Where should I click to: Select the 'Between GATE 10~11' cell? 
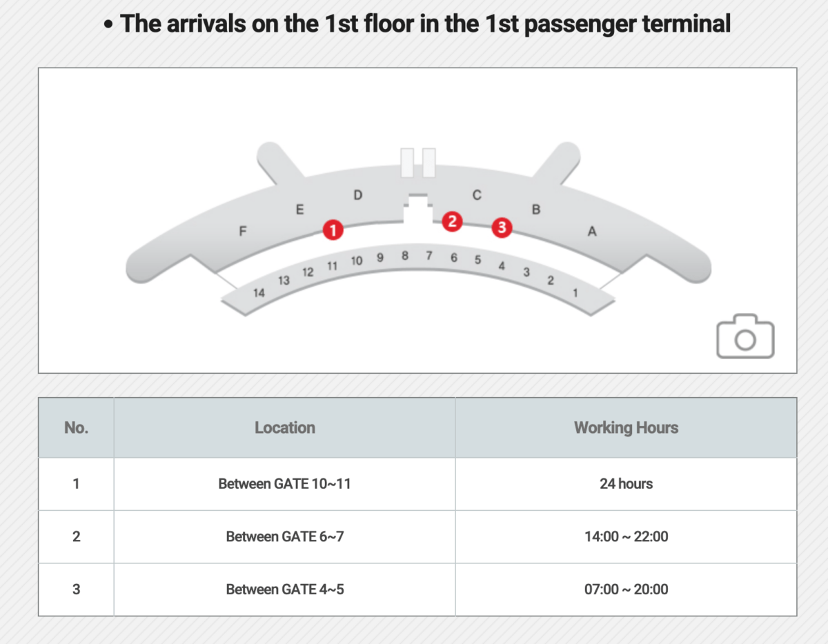(284, 484)
